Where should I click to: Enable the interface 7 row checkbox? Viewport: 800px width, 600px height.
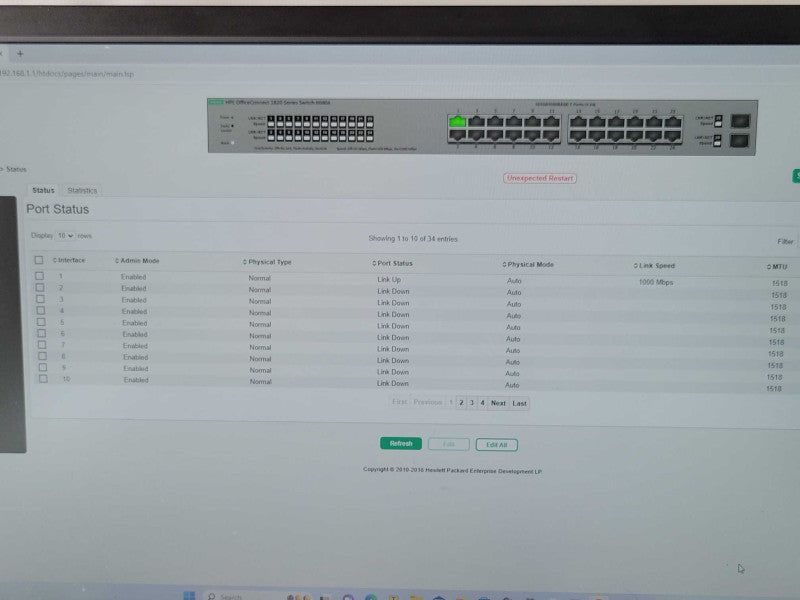pos(42,345)
